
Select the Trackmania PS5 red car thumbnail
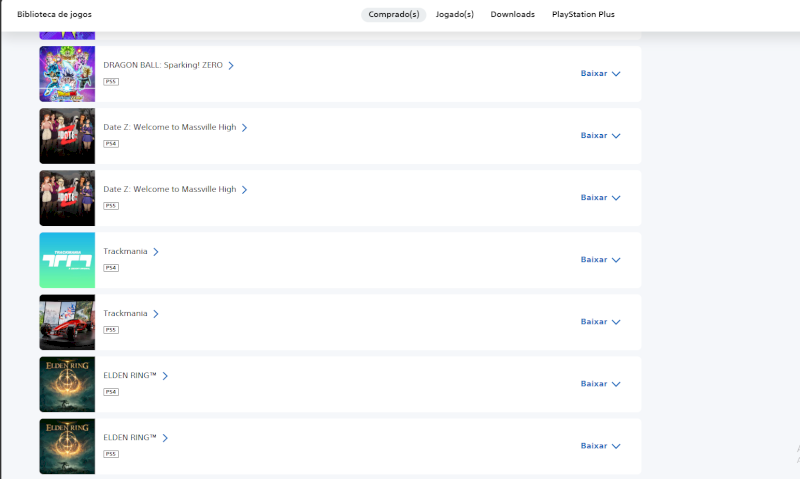(67, 322)
